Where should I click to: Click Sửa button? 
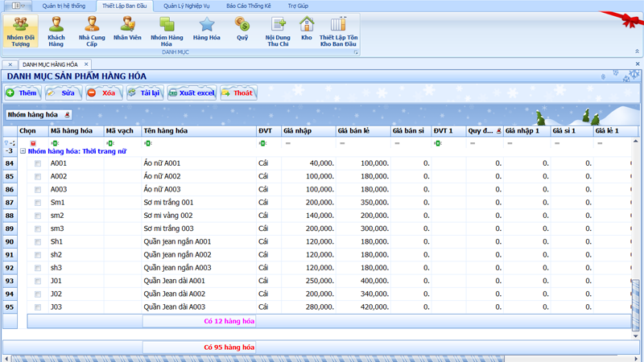(x=64, y=93)
